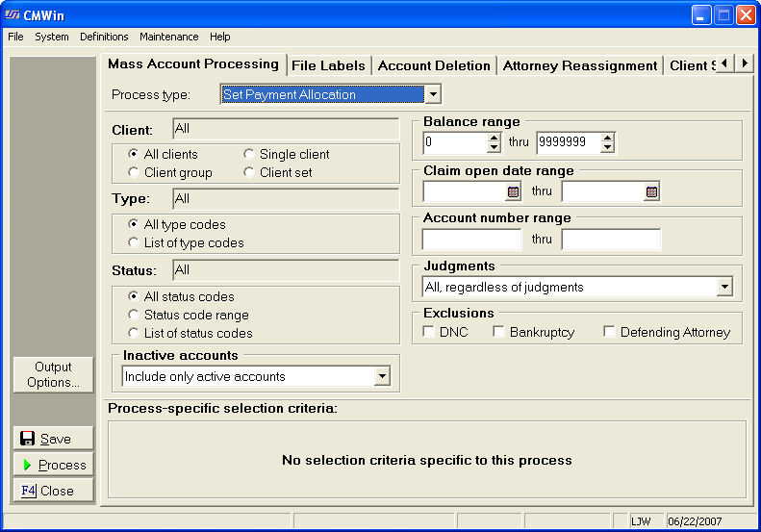Select the Single client radio option
This screenshot has width=761, height=532.
click(249, 154)
